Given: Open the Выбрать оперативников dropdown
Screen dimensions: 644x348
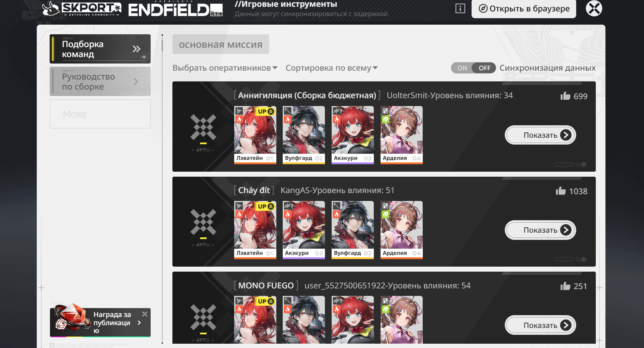Looking at the screenshot, I should (x=225, y=68).
